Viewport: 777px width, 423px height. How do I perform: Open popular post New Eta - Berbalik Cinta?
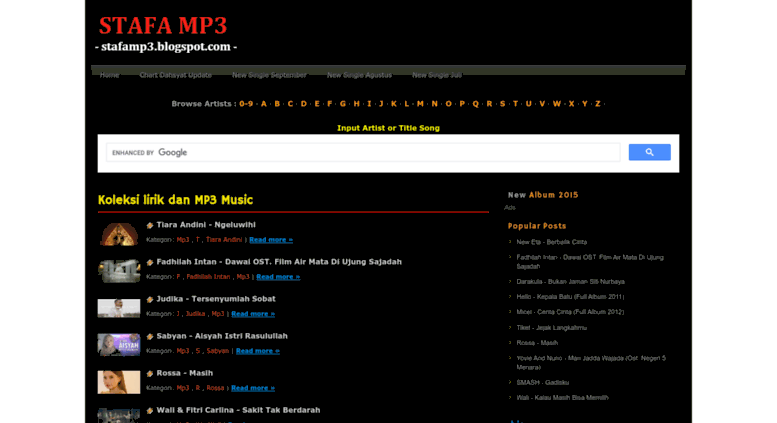pyautogui.click(x=552, y=242)
